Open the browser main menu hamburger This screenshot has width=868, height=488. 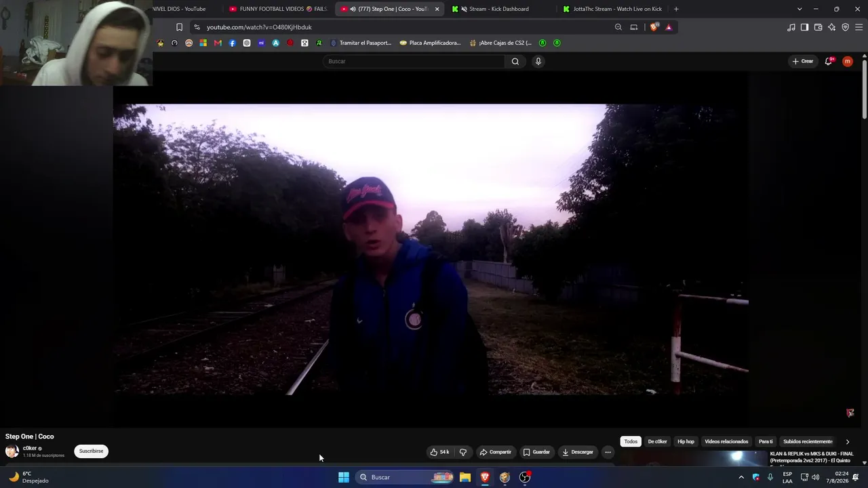coord(859,27)
